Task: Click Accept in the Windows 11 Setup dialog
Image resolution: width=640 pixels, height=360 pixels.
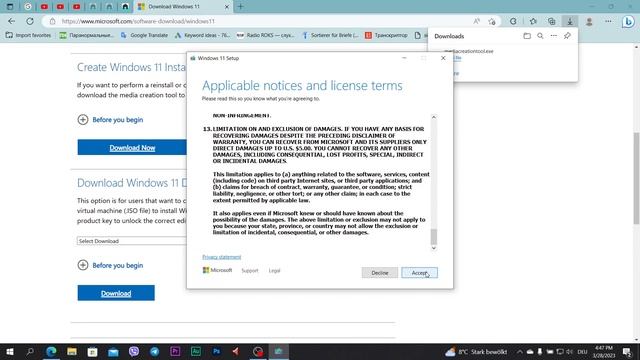Action: tap(419, 273)
